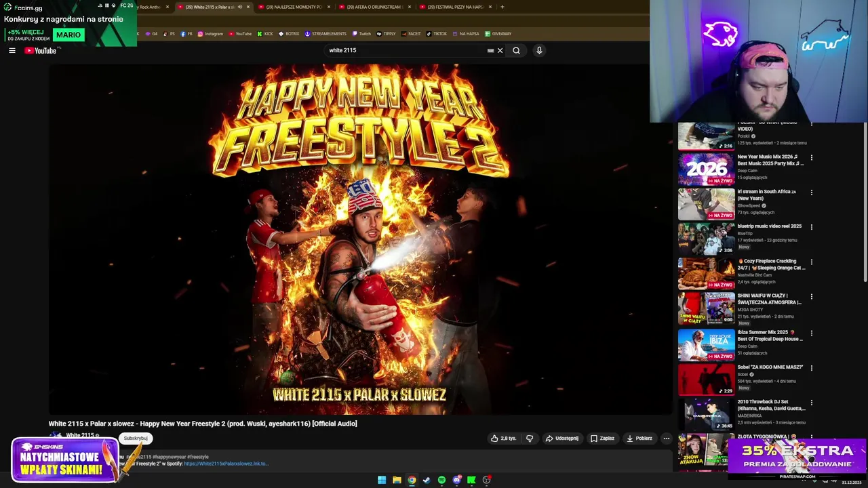This screenshot has height=488, width=868.
Task: Like the video (2,8 tys.)
Action: (503, 439)
